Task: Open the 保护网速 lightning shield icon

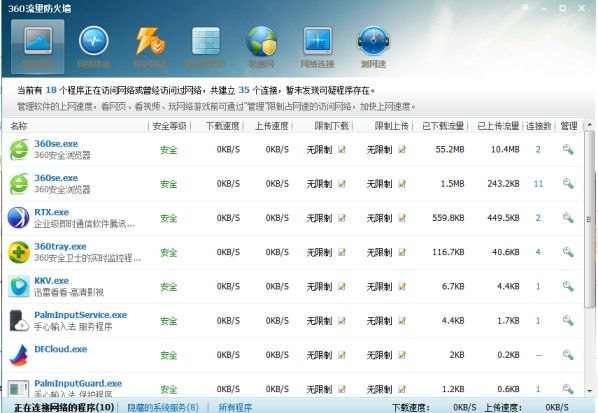Action: 150,41
